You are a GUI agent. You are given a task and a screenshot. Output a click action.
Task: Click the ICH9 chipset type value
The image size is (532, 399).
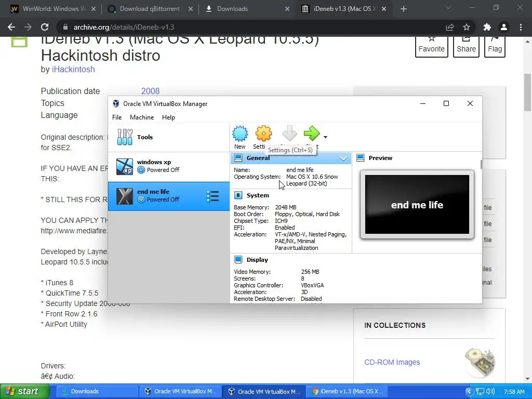(x=281, y=220)
